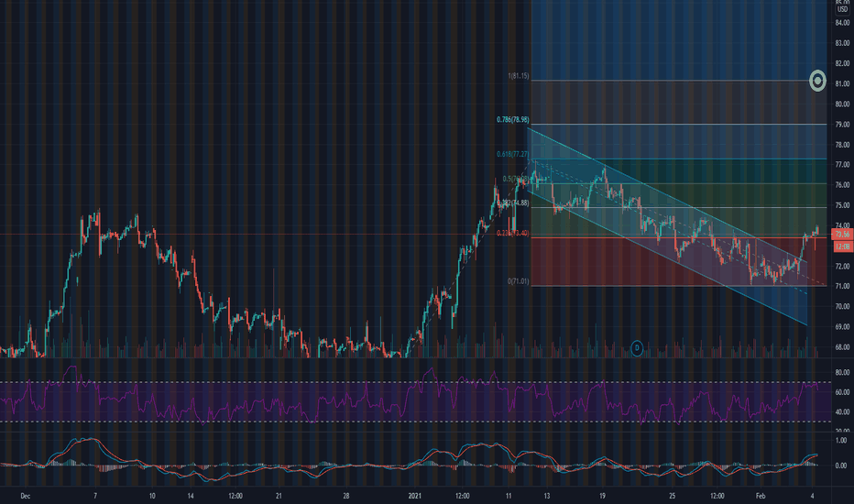854x504 pixels.
Task: Select the Fibonacci level label 0.618(77.27)
Action: click(x=512, y=154)
